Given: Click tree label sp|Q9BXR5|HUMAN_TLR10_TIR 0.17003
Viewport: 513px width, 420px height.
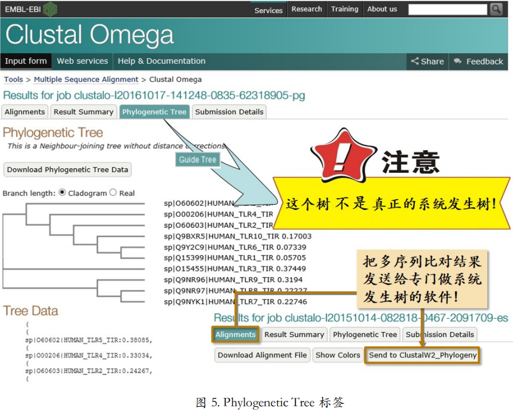Looking at the screenshot, I should point(237,236).
